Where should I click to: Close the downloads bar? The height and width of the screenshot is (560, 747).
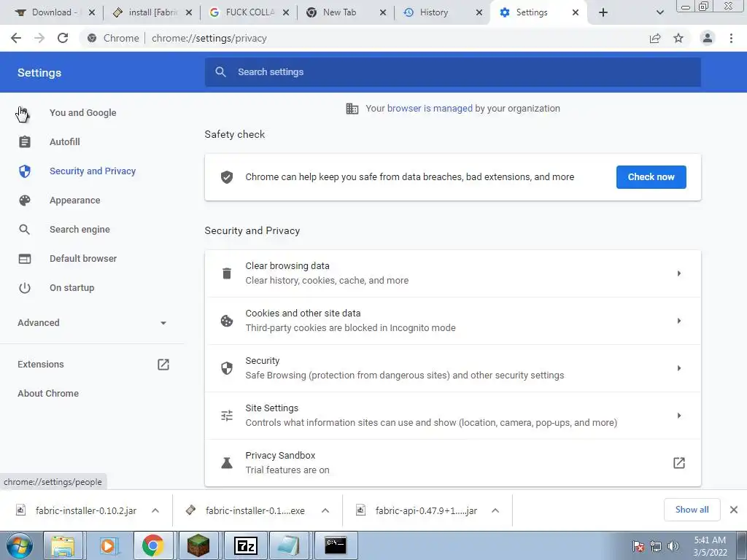click(x=734, y=510)
